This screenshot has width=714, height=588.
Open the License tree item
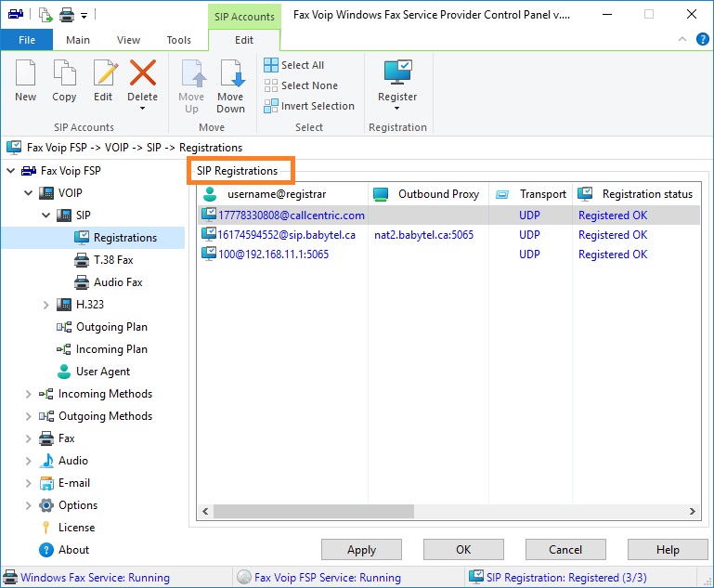[76, 528]
